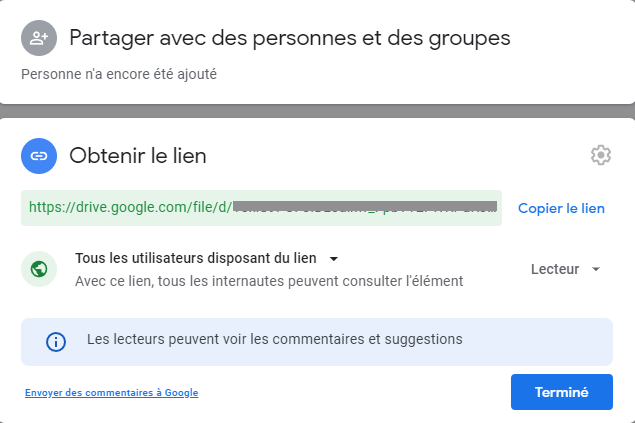Click 'Personne n'a encore été ajouté' text

[x=119, y=74]
